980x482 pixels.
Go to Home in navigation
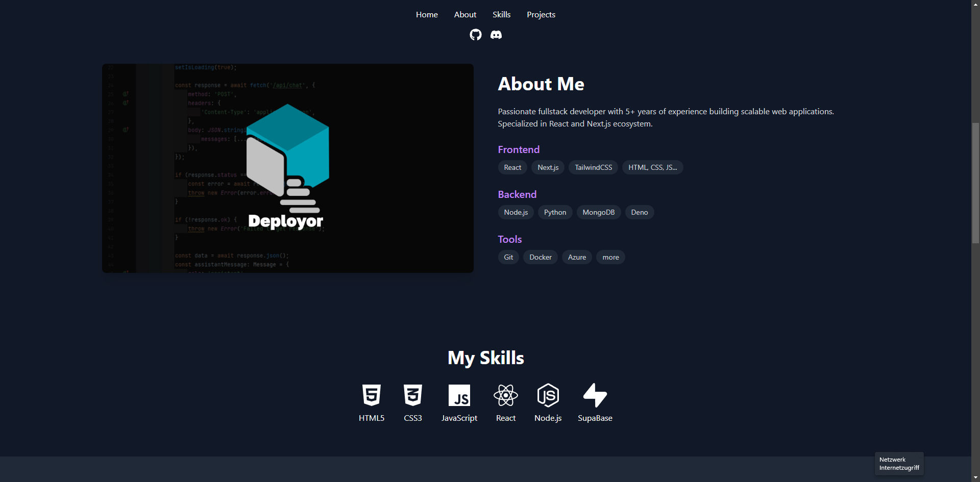(x=427, y=14)
